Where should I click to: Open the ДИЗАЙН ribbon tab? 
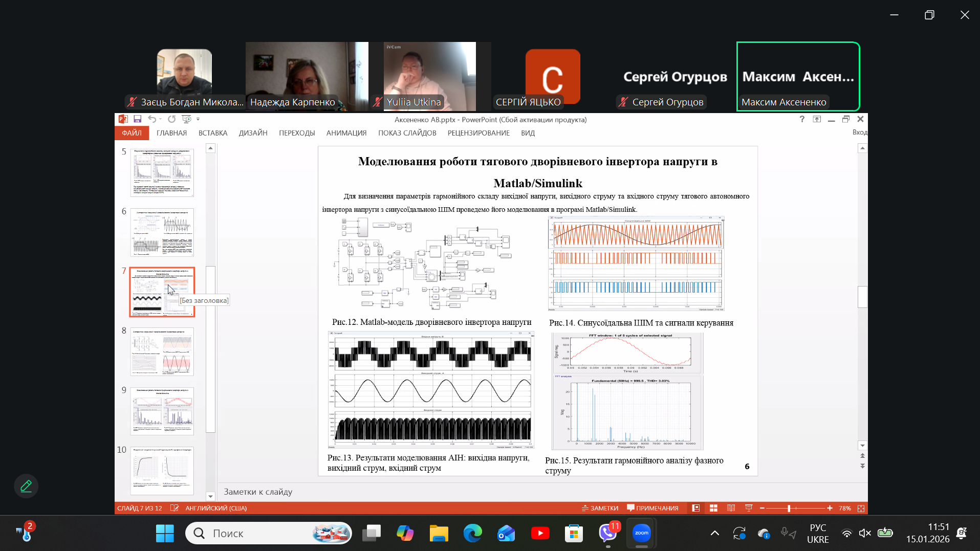[x=253, y=133]
